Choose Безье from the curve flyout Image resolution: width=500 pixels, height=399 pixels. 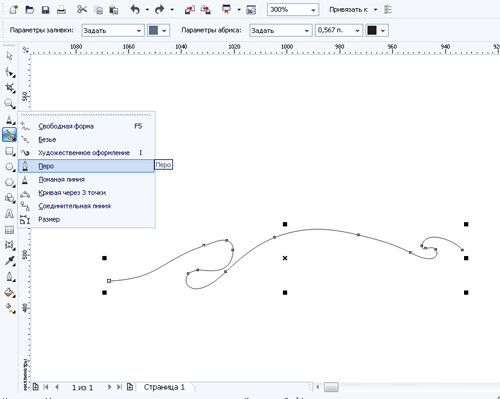coord(87,139)
